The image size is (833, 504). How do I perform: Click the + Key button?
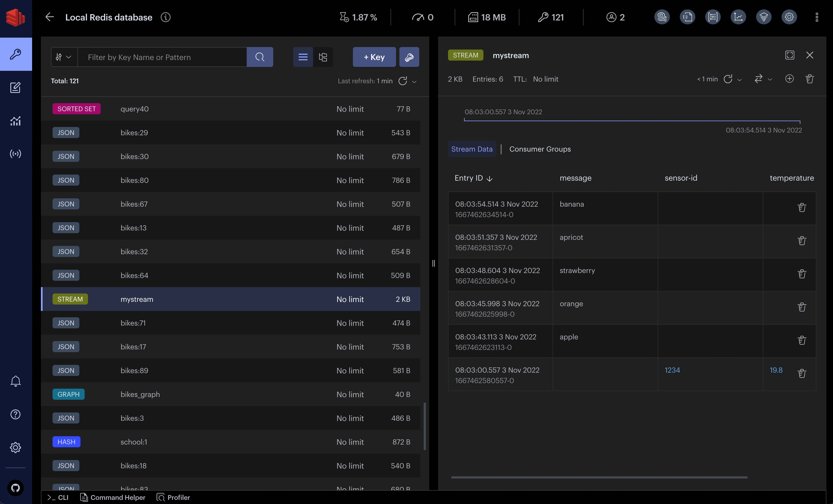[x=374, y=57]
